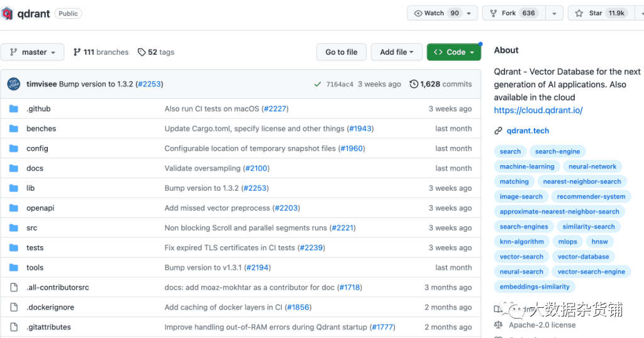Click the .dockerignore file icon
This screenshot has height=338, width=644.
click(x=14, y=307)
